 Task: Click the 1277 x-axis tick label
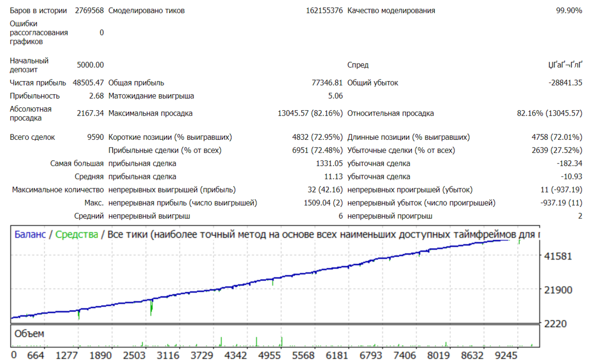click(67, 356)
